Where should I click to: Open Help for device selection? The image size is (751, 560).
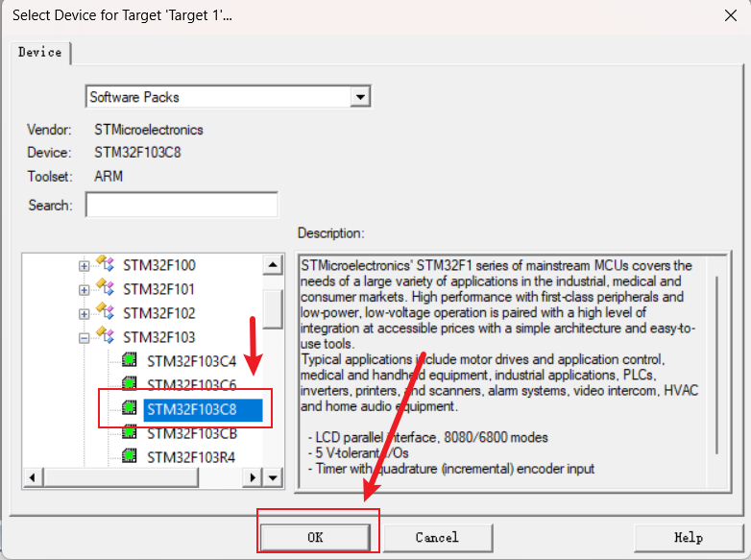pyautogui.click(x=689, y=538)
